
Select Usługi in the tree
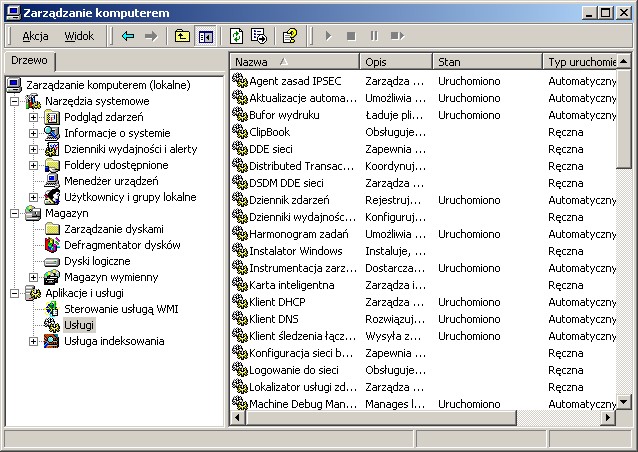click(79, 325)
